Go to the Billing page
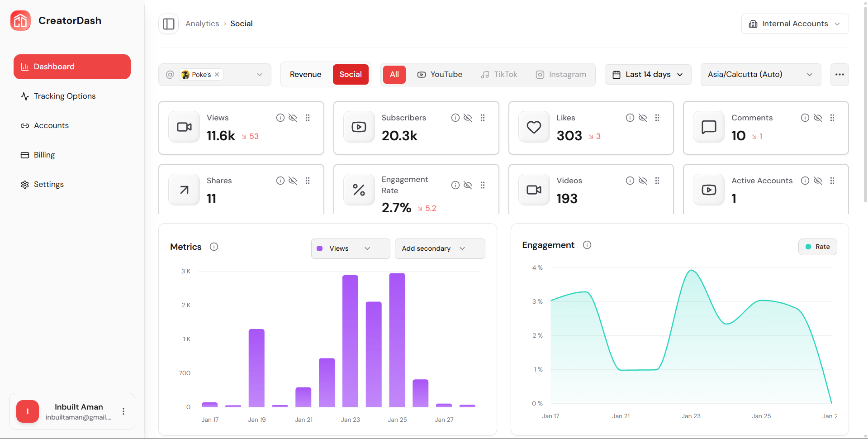 [x=44, y=155]
